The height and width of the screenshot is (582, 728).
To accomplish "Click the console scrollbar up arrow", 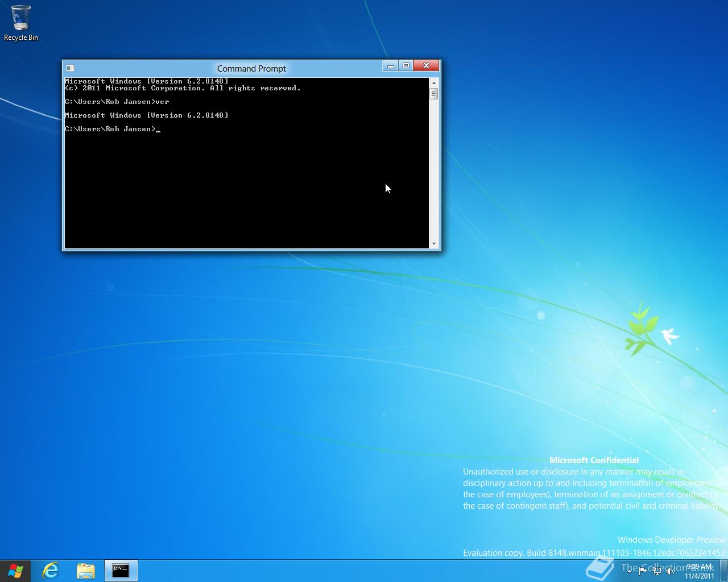I will coord(434,83).
